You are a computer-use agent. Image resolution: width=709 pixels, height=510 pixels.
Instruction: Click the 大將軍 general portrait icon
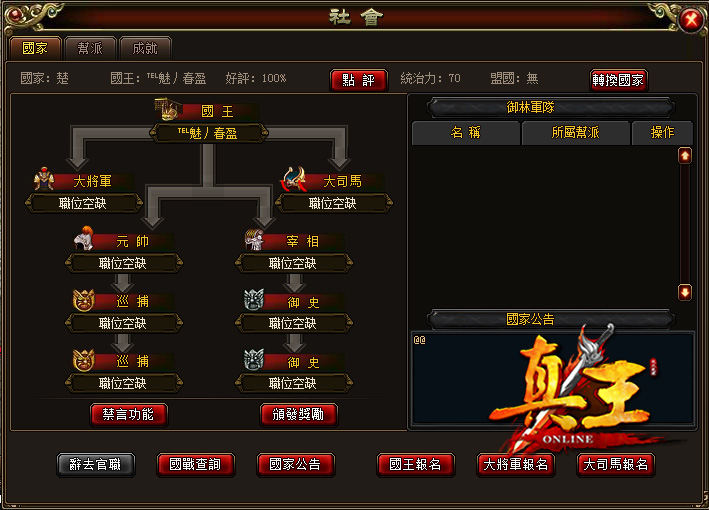click(x=44, y=179)
